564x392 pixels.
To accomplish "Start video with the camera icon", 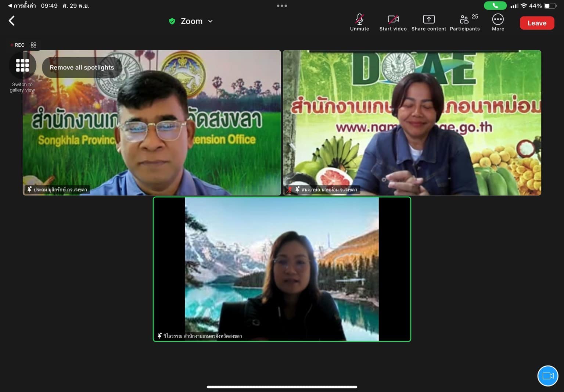I will click(x=393, y=23).
